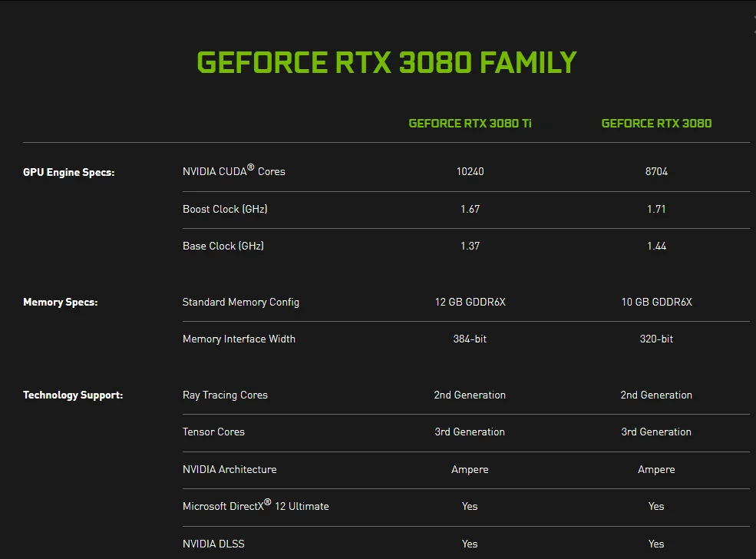756x559 pixels.
Task: Select the NVIDIA CUDA Cores row label
Action: [233, 171]
